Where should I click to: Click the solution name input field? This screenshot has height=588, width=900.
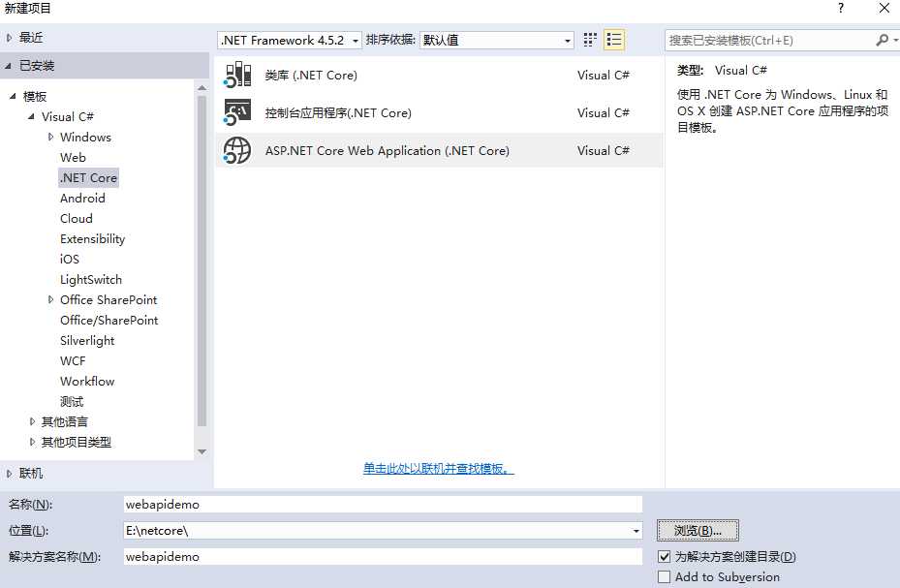[x=383, y=556]
